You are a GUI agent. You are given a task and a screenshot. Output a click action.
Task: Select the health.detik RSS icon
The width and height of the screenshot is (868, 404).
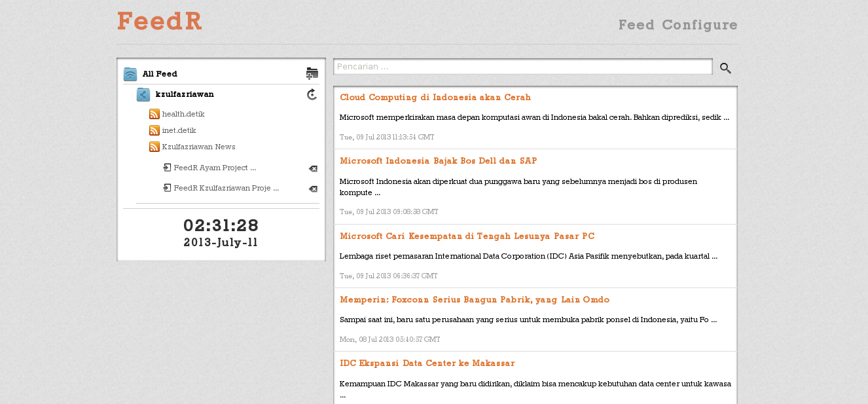154,113
